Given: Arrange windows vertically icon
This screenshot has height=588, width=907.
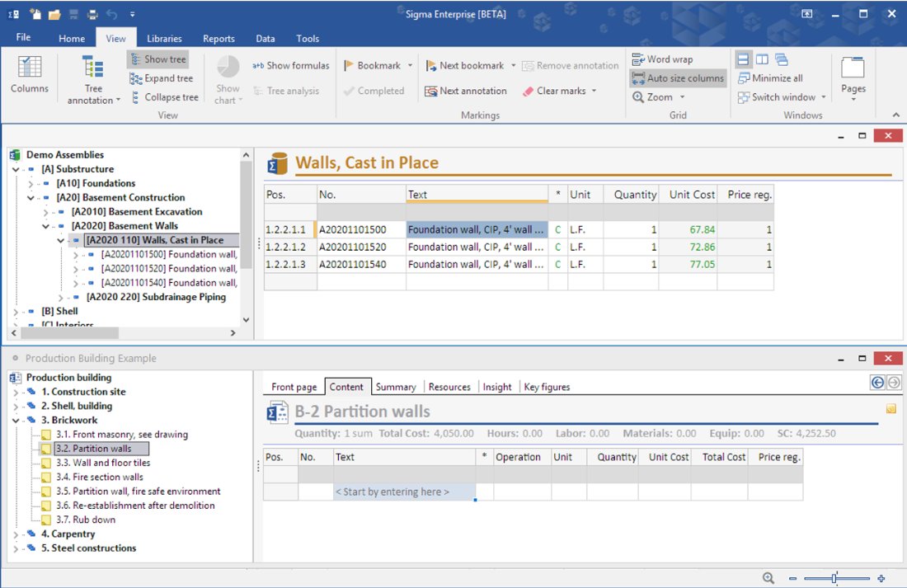Looking at the screenshot, I should pyautogui.click(x=763, y=59).
